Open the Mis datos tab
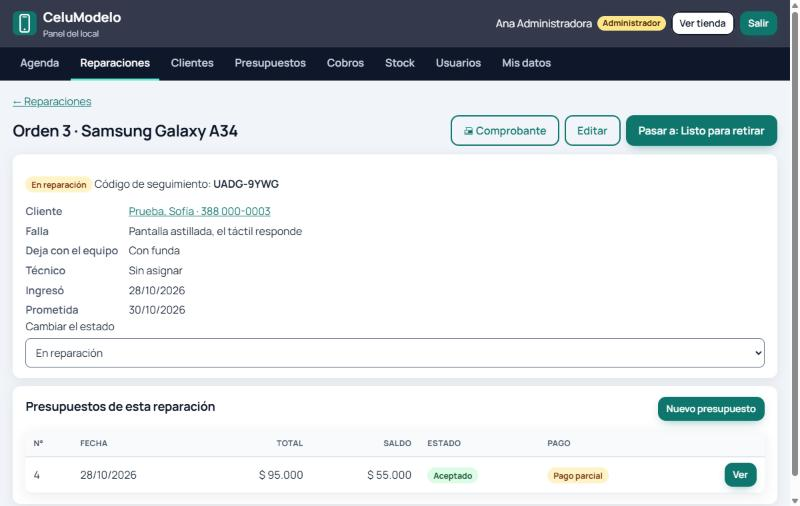The width and height of the screenshot is (800, 506). [526, 63]
